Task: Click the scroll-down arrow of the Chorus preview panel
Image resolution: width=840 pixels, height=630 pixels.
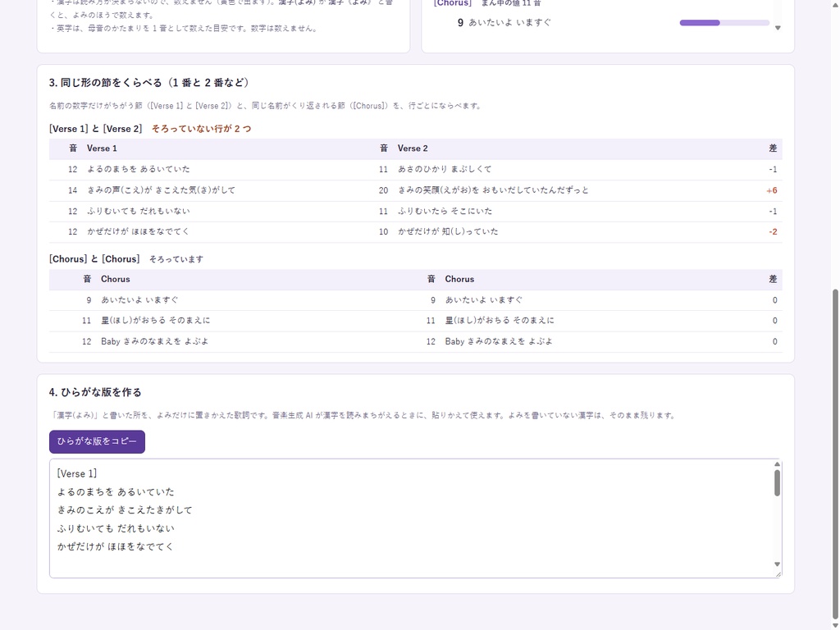Action: pyautogui.click(x=778, y=28)
